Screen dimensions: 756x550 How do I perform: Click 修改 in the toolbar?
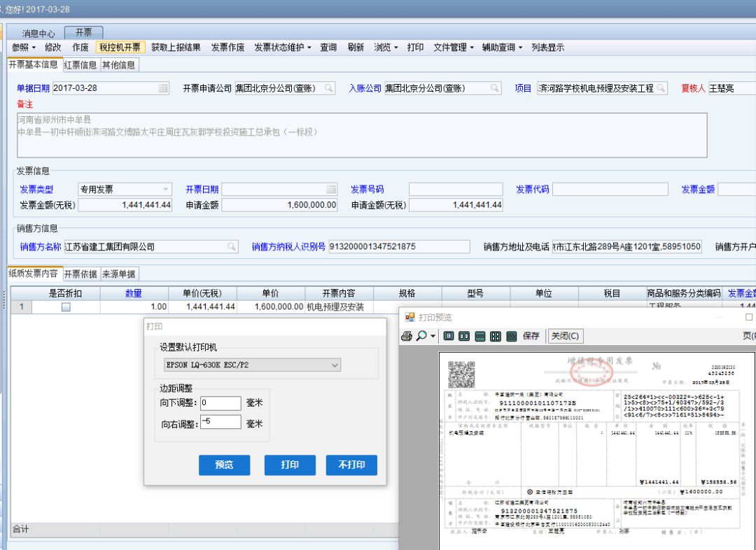pos(52,48)
